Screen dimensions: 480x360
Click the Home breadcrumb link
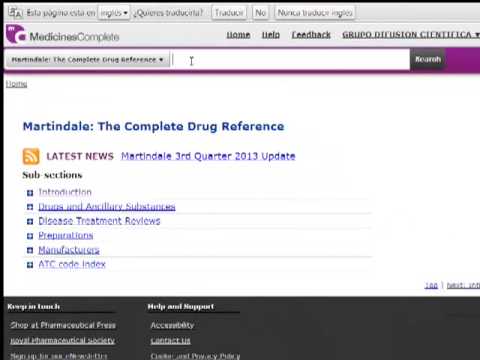[16, 84]
